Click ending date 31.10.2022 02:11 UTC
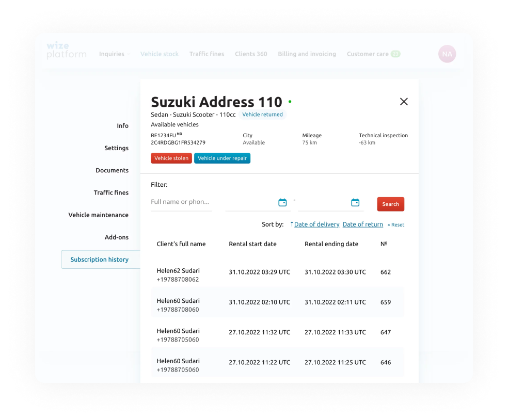The image size is (508, 420). coord(336,302)
